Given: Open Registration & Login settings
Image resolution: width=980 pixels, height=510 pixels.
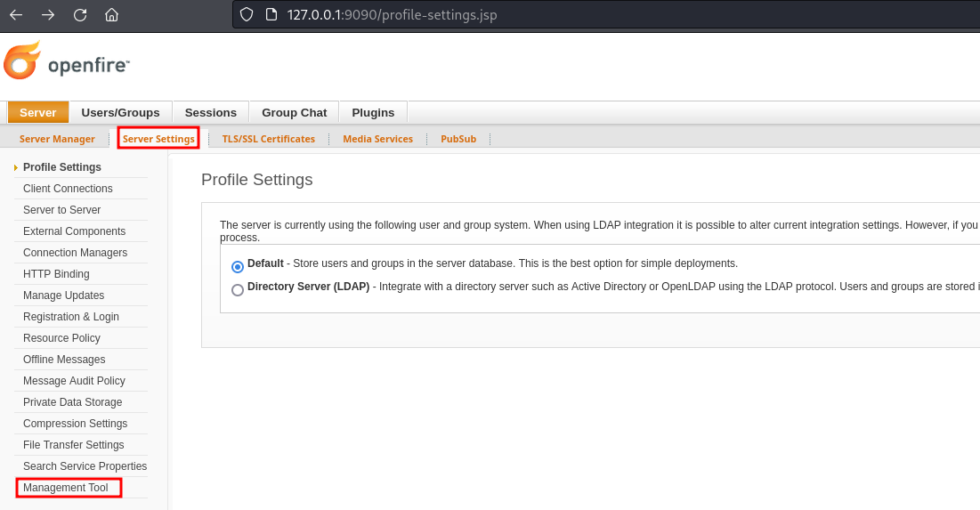Looking at the screenshot, I should click(x=71, y=317).
